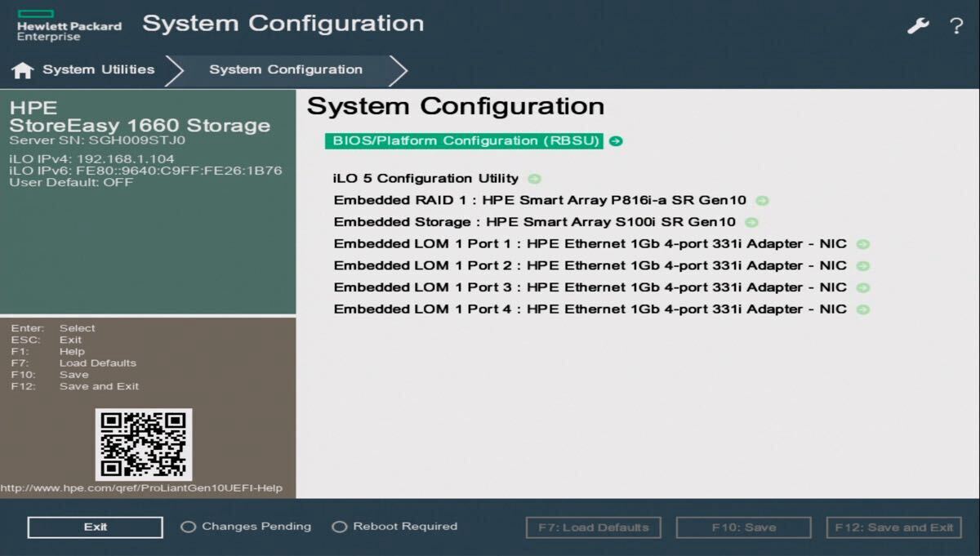Select System Configuration breadcrumb item

286,69
